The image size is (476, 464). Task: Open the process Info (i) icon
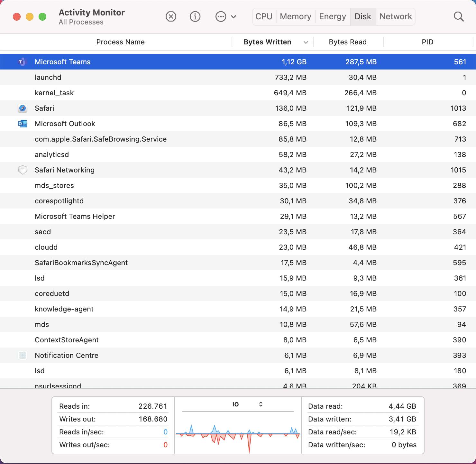[195, 16]
